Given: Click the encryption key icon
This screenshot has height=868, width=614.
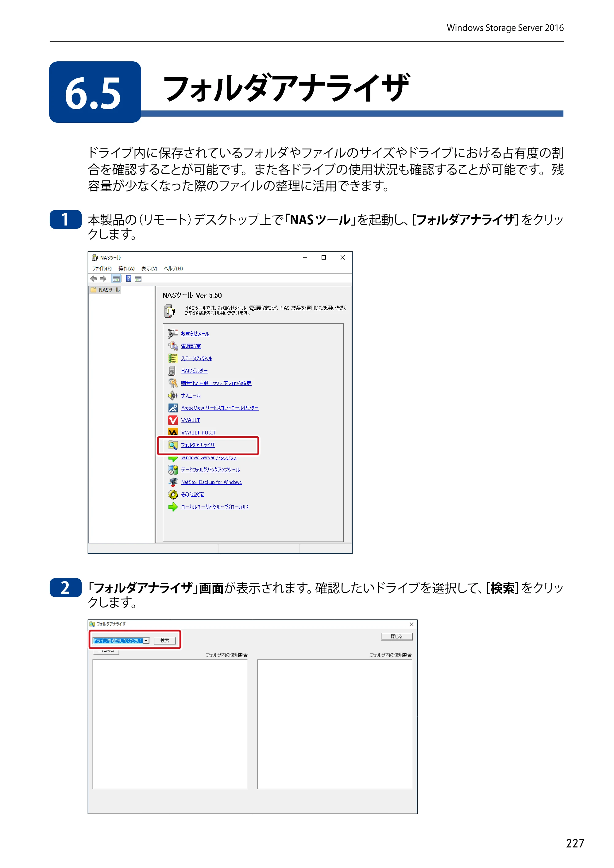Looking at the screenshot, I should [x=173, y=383].
